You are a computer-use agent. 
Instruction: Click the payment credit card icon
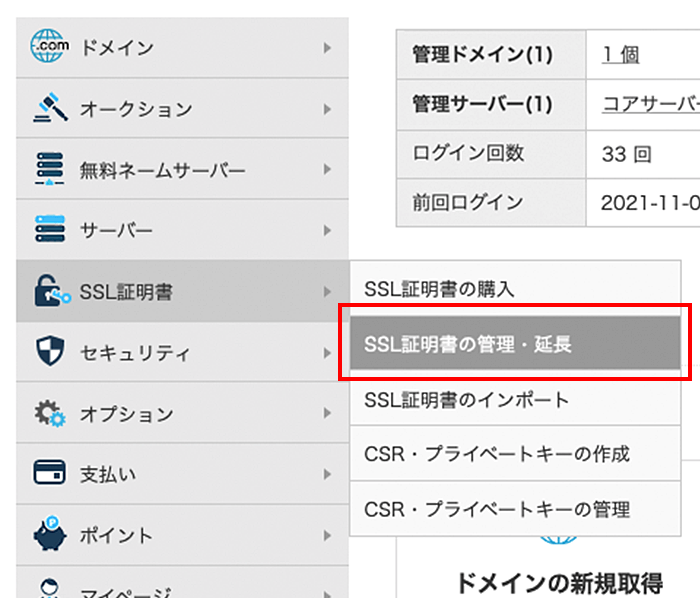coord(50,473)
